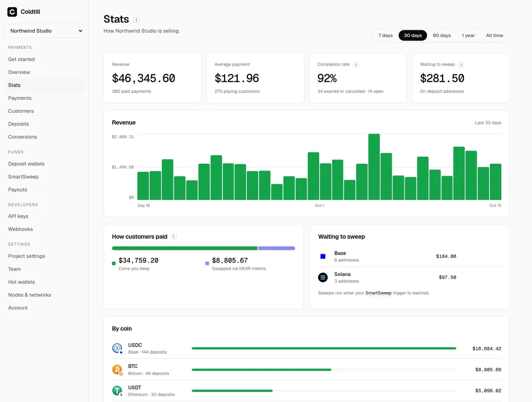Click the 92% completion rate value
This screenshot has height=402, width=532.
327,78
